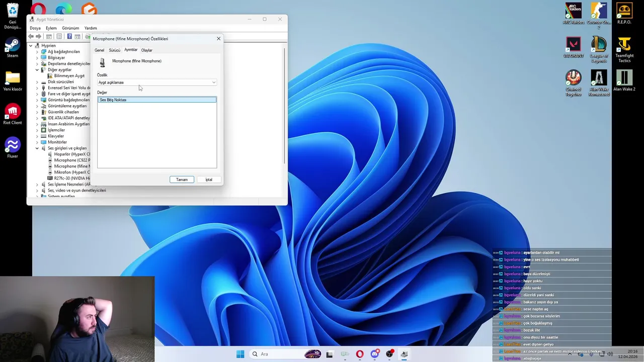Open the Yeni klasör folder
The width and height of the screenshot is (644, 362).
(x=13, y=81)
